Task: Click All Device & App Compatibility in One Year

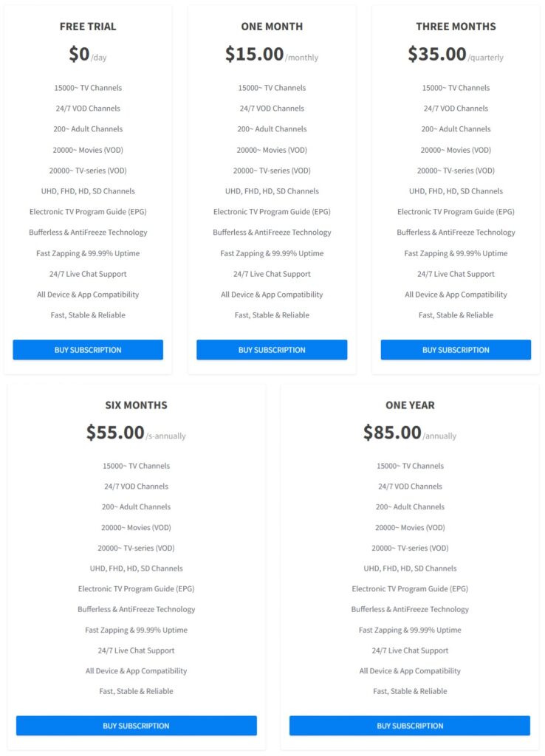Action: click(410, 671)
